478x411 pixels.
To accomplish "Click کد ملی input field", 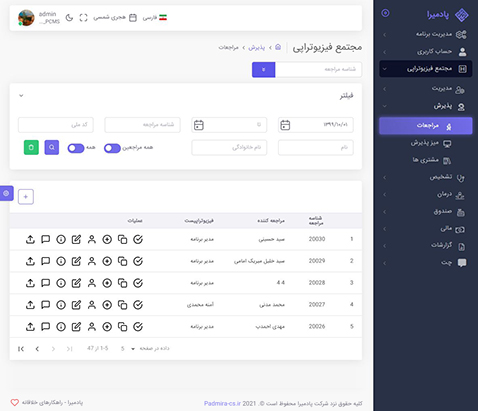I will [x=56, y=125].
